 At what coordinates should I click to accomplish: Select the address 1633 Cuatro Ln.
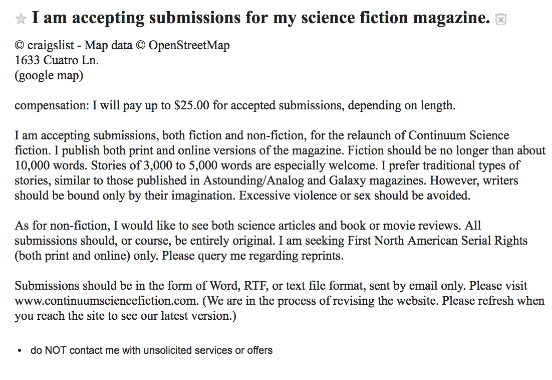(57, 60)
